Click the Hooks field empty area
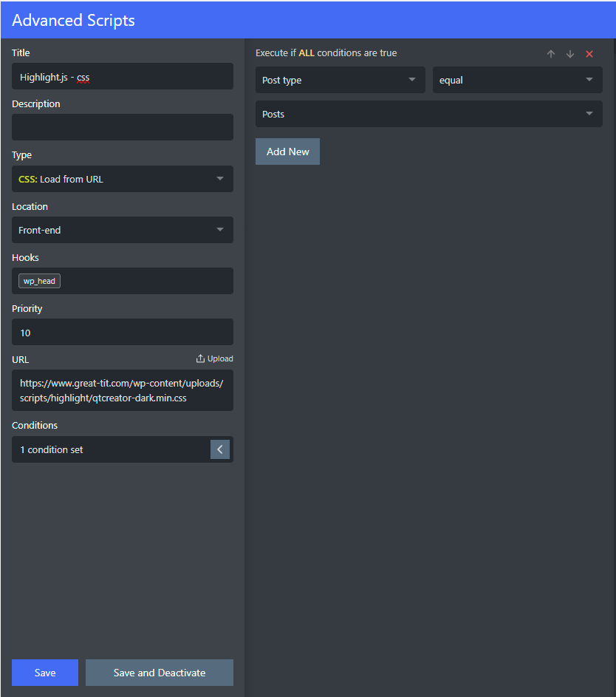 click(146, 281)
